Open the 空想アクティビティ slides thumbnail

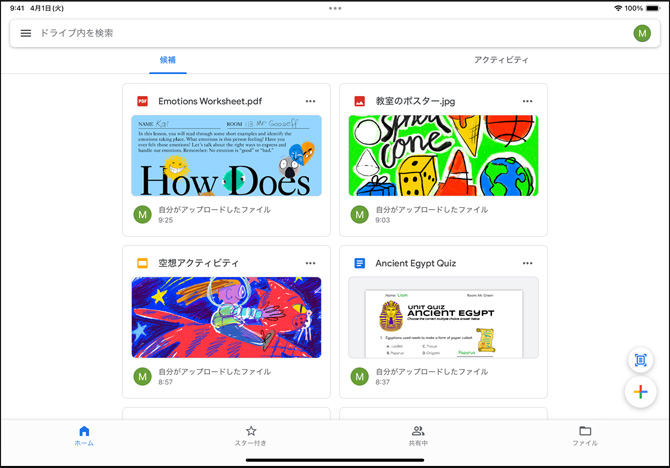(227, 317)
